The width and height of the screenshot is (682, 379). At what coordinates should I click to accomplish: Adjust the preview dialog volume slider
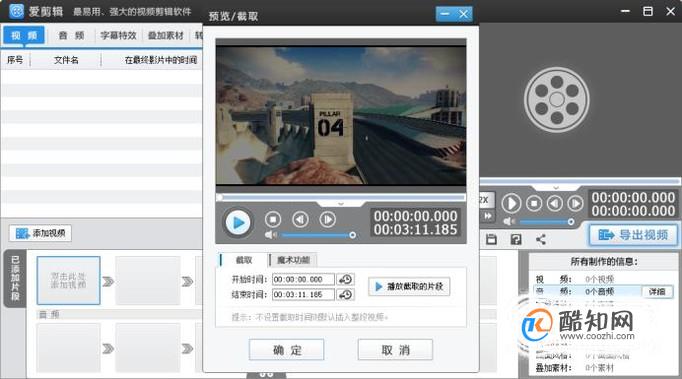[318, 235]
